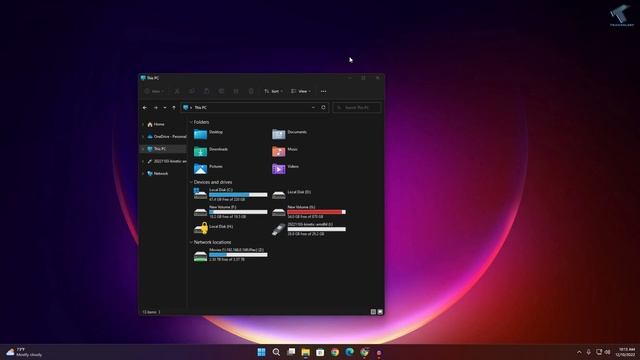Go forward with the right arrow button

pyautogui.click(x=156, y=108)
